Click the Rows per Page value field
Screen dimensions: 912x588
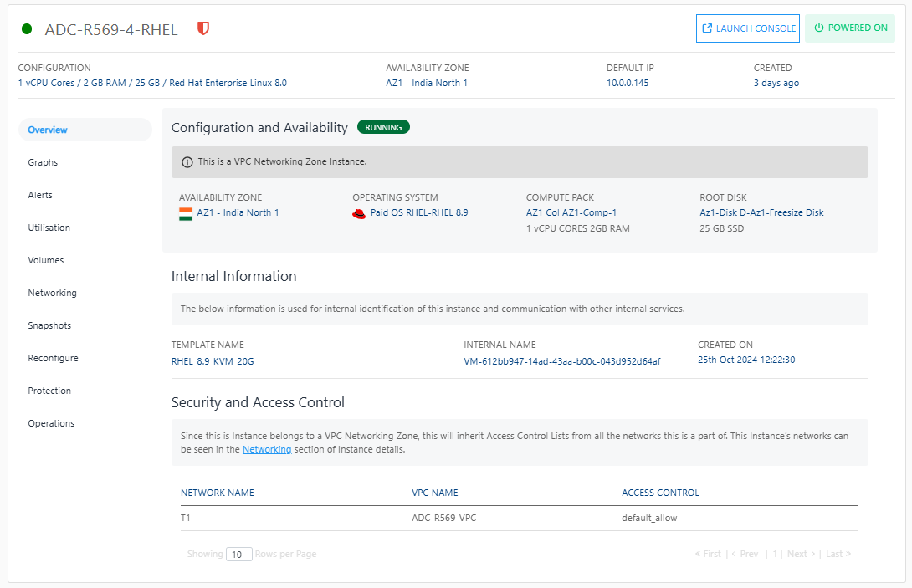click(238, 554)
